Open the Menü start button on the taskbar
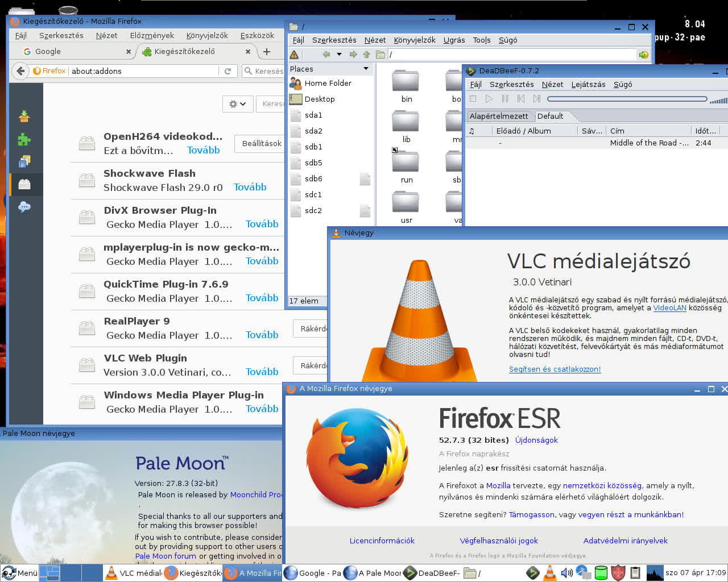 [20, 573]
